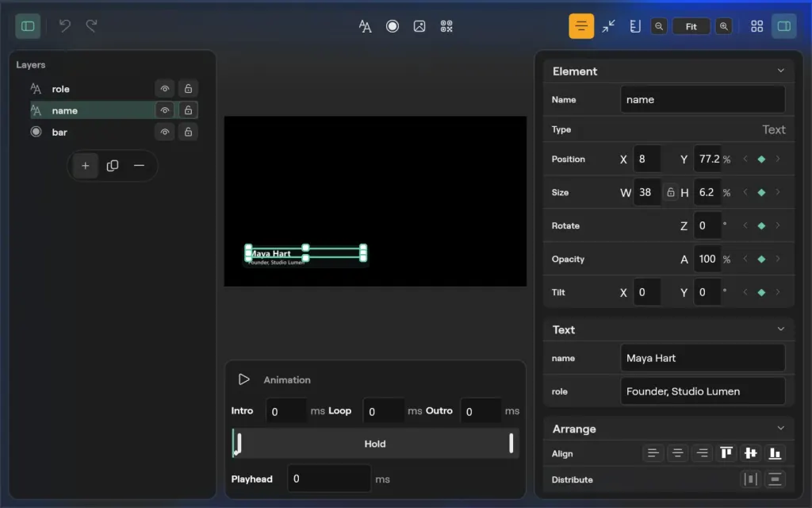Toggle the size aspect ratio lock
812x508 pixels.
[x=671, y=192]
